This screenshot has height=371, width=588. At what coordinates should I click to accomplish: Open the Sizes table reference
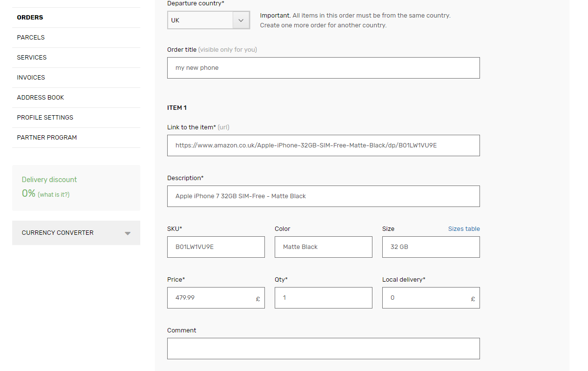tap(463, 228)
